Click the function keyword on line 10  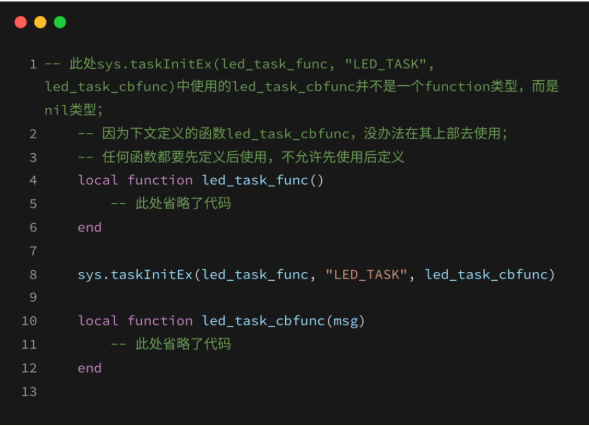[x=160, y=321]
